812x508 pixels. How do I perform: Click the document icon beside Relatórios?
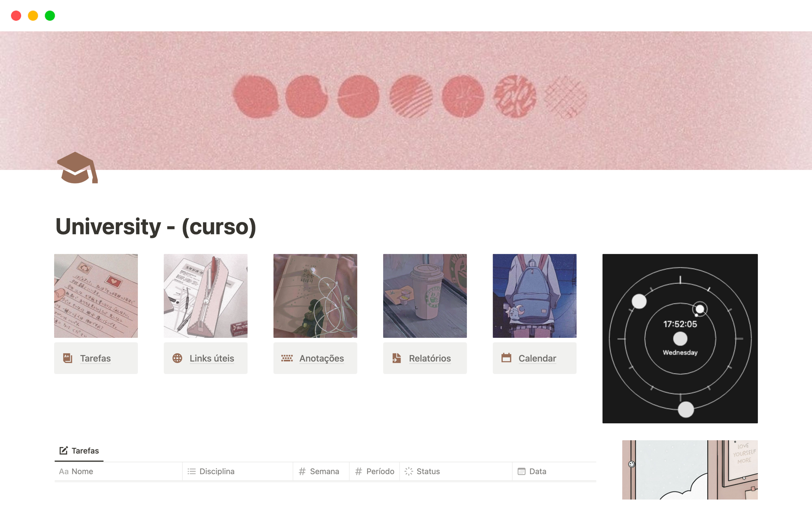coord(396,358)
